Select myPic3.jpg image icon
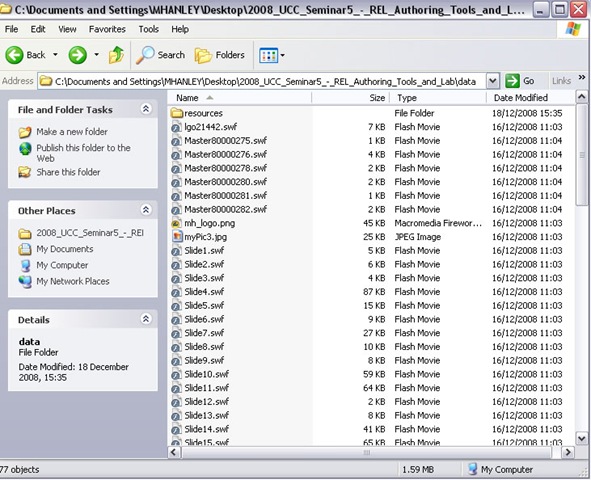591x480 pixels. point(176,237)
